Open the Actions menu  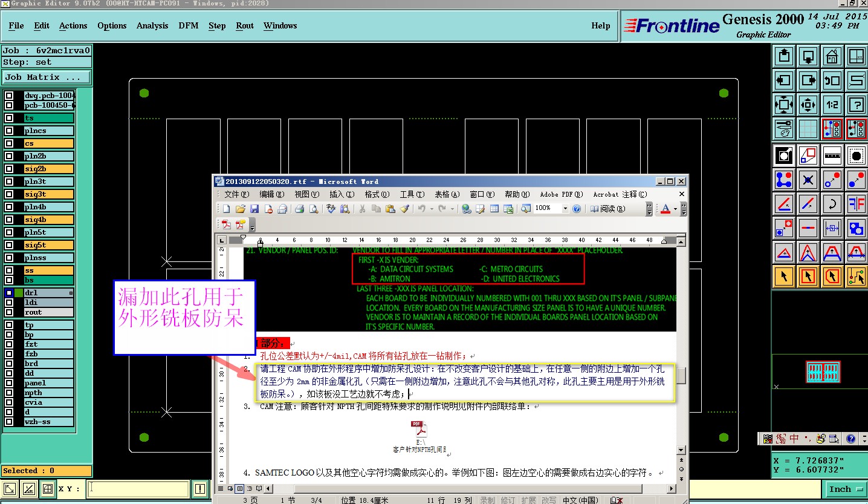click(x=73, y=25)
